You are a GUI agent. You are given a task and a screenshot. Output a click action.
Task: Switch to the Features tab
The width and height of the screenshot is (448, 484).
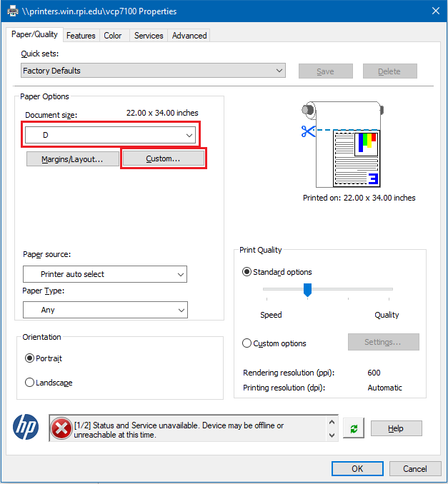point(81,36)
